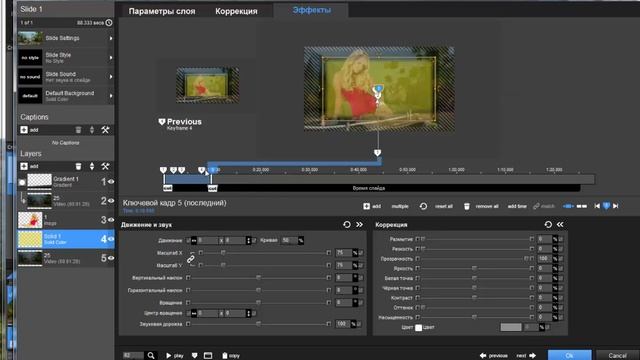Switch to Параметры слоя tab
The width and height of the screenshot is (640, 360).
162,11
